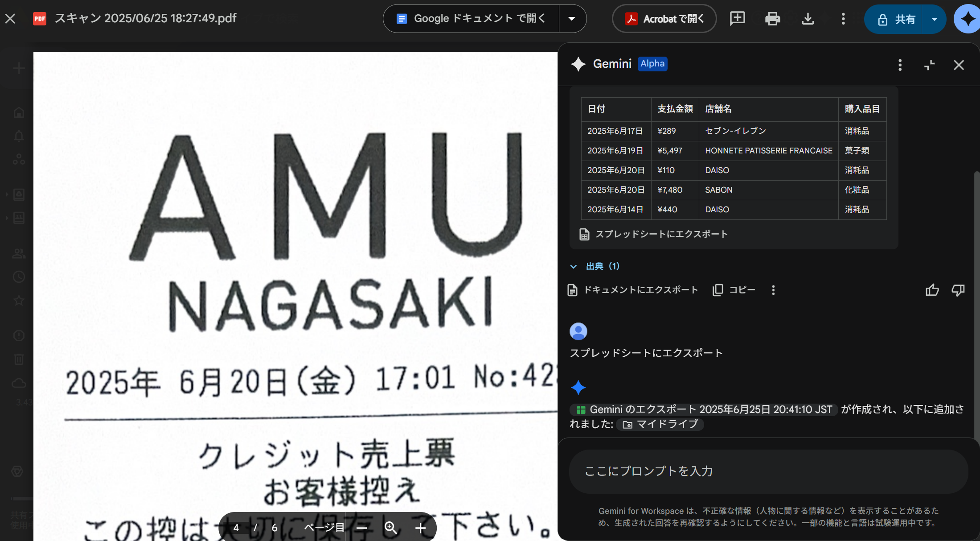Click the file name title text
Viewport: 980px width, 541px height.
(145, 19)
